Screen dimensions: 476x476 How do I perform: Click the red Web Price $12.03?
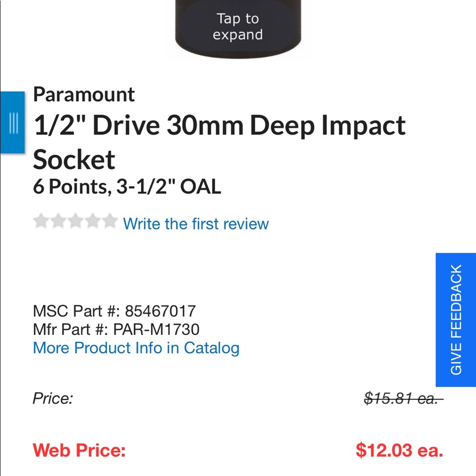click(399, 449)
